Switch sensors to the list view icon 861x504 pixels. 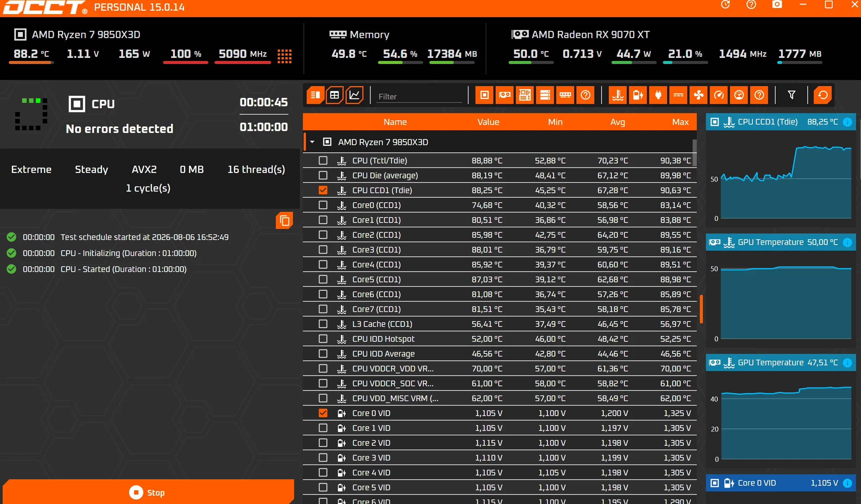(315, 95)
